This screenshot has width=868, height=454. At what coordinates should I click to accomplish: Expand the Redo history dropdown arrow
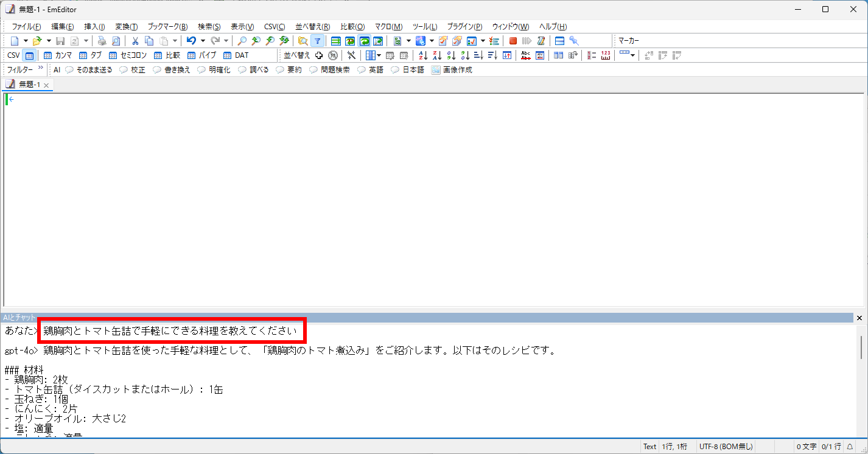click(x=226, y=41)
